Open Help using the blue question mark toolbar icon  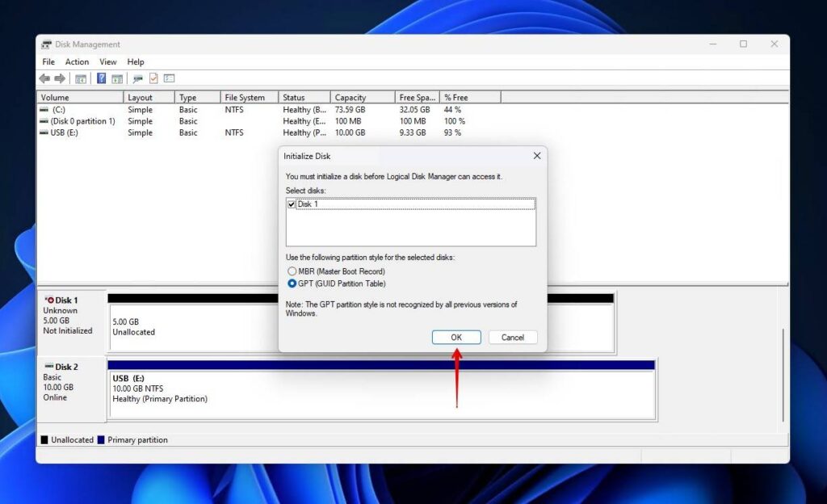point(101,78)
